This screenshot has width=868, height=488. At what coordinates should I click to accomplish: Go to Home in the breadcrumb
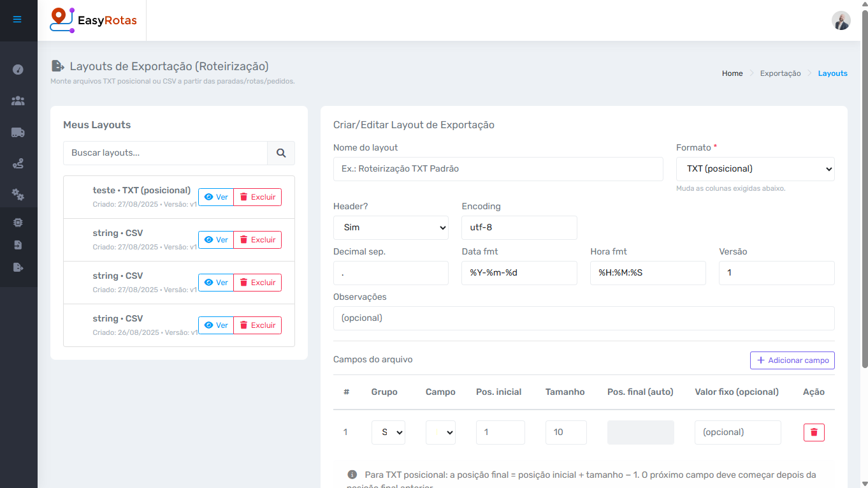coord(732,73)
